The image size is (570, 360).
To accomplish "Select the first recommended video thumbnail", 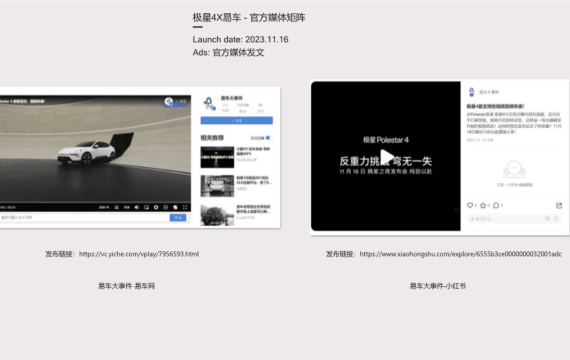I will (x=217, y=157).
